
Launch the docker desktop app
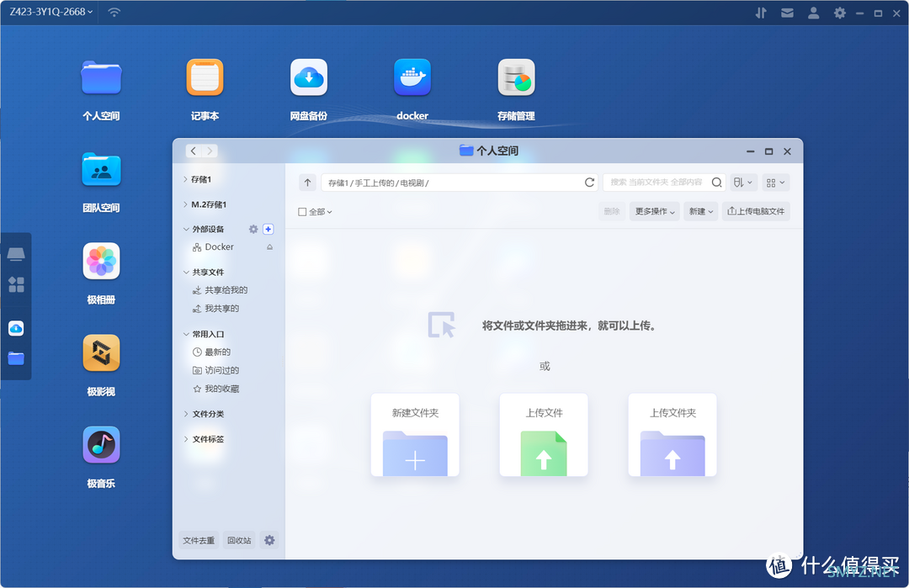(x=412, y=77)
